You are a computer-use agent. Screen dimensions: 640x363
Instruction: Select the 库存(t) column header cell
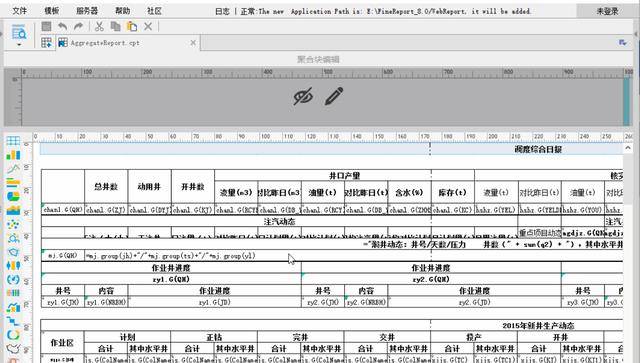[453, 192]
